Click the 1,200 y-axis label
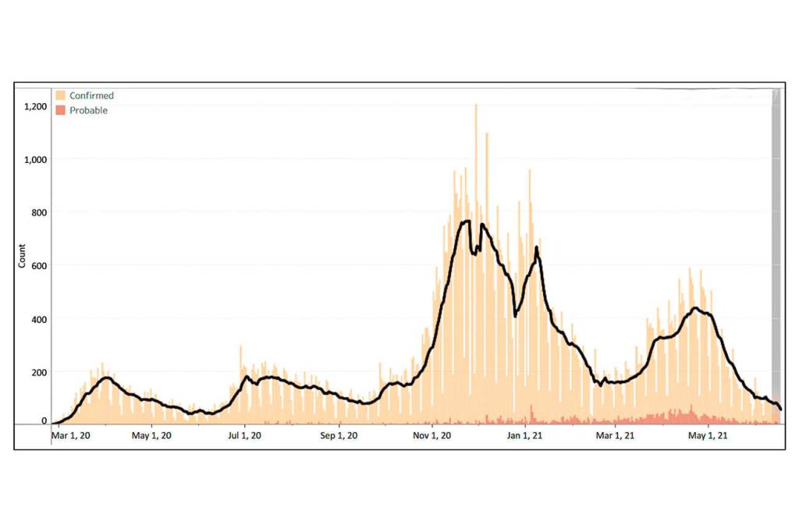Image resolution: width=799 pixels, height=532 pixels. click(35, 106)
